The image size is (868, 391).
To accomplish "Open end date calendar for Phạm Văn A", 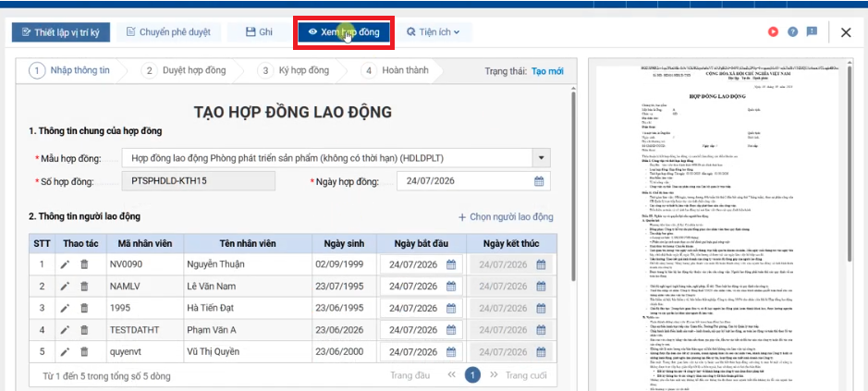I will point(541,330).
